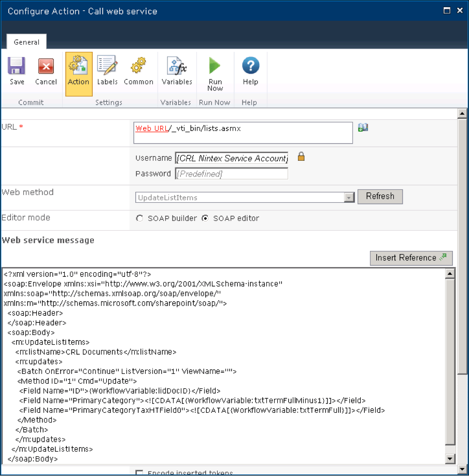
Task: Click the Insert Reference button
Action: coord(411,258)
